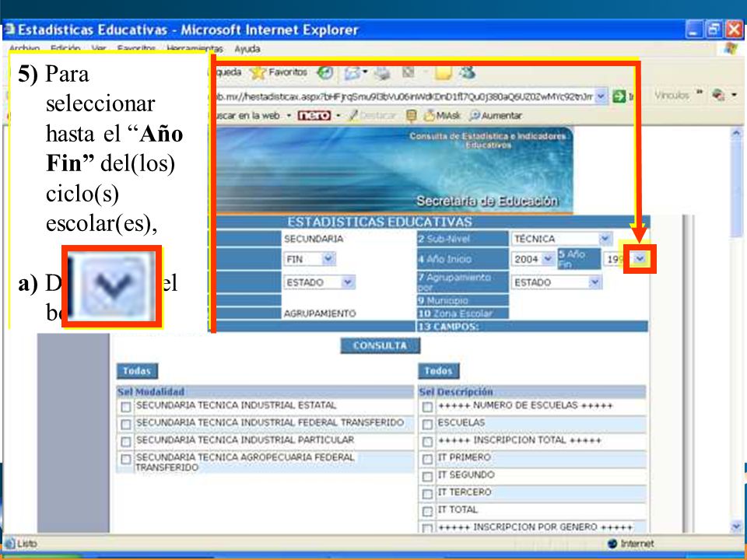
Task: Click the 4 Año Inicio label
Action: [x=445, y=259]
